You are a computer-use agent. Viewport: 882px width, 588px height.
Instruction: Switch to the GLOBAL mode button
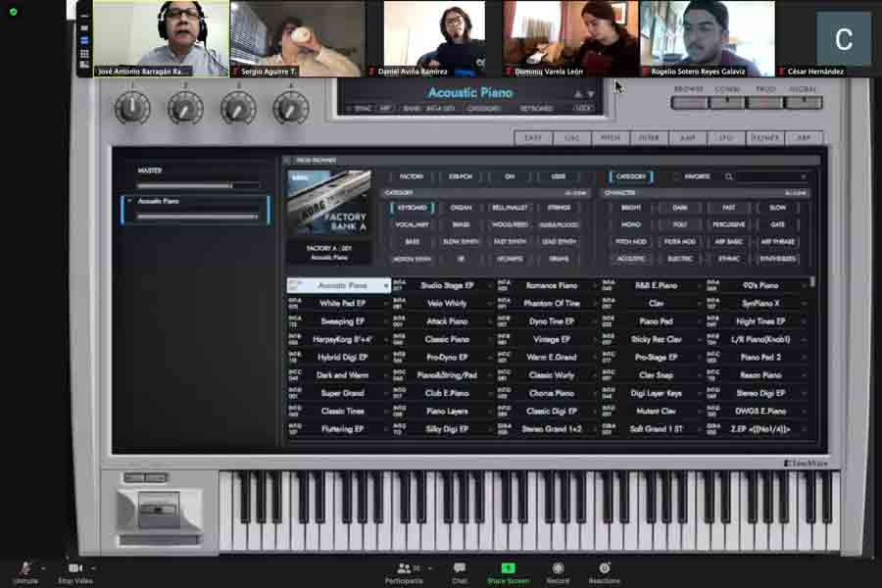pos(804,102)
